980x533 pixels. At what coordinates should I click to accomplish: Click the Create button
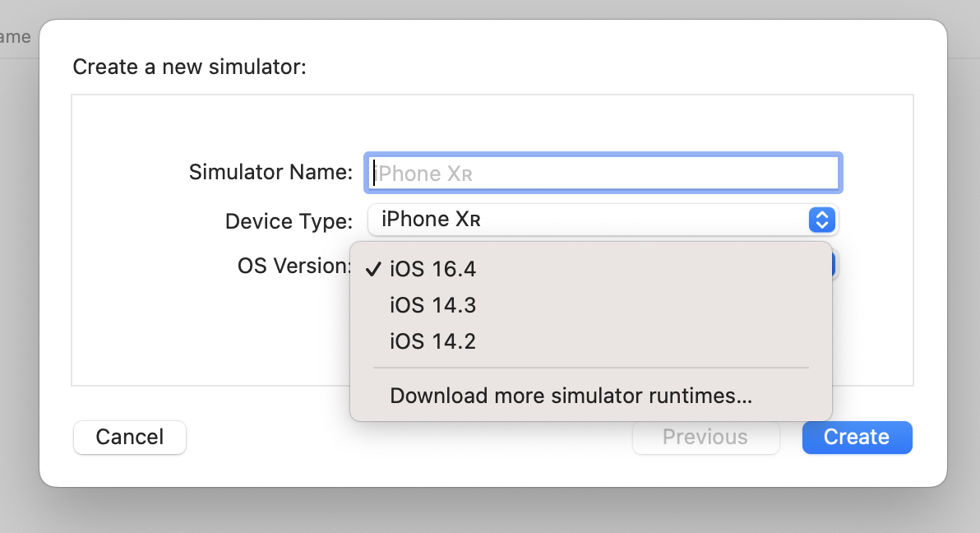(857, 438)
